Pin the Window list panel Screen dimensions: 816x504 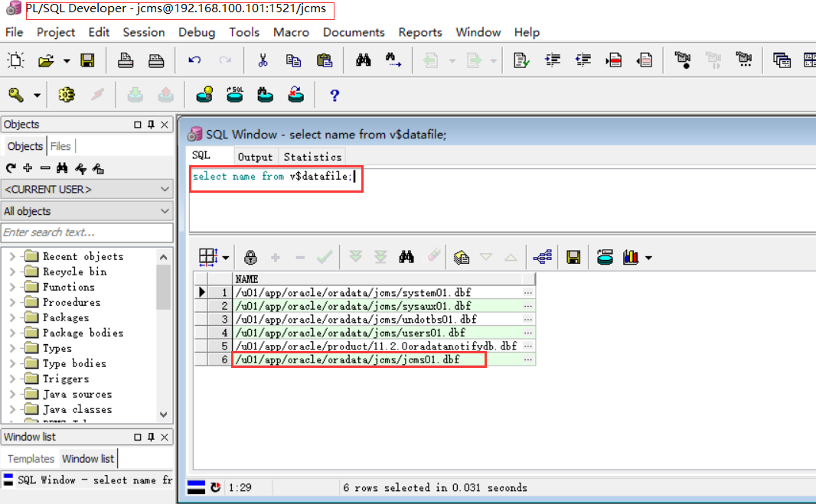[151, 437]
